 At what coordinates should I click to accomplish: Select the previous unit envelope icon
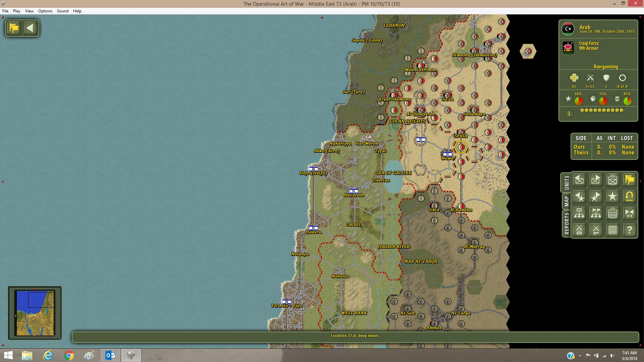(x=579, y=180)
